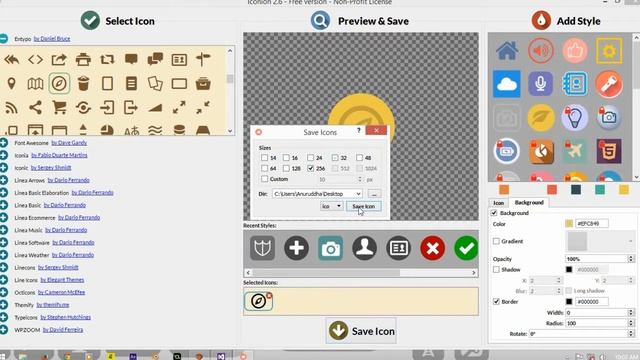Tick the 64 size checkbox
640x360 pixels.
(x=264, y=168)
